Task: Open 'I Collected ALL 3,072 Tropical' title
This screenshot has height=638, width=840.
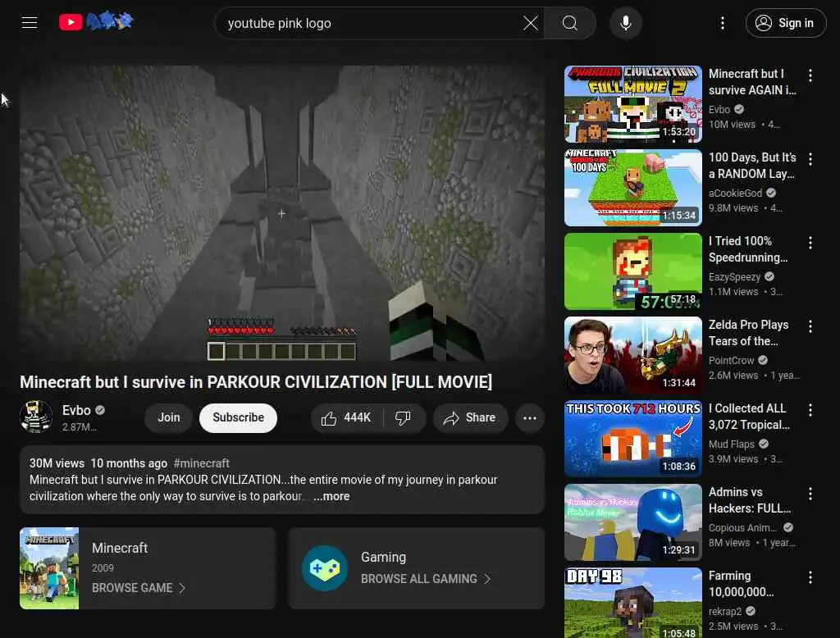Action: coord(749,417)
